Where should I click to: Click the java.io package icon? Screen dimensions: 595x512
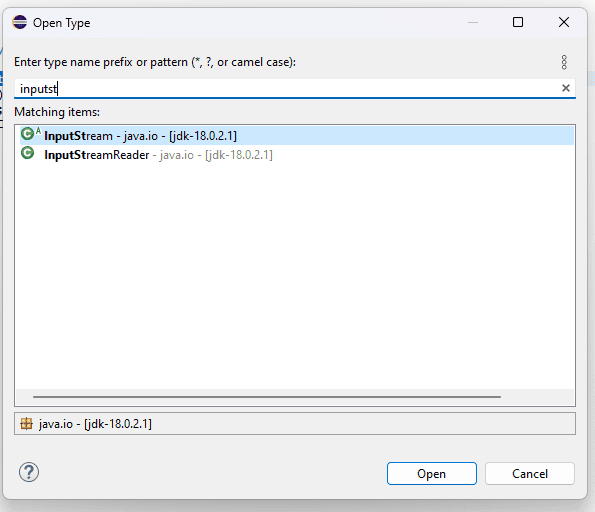(26, 424)
